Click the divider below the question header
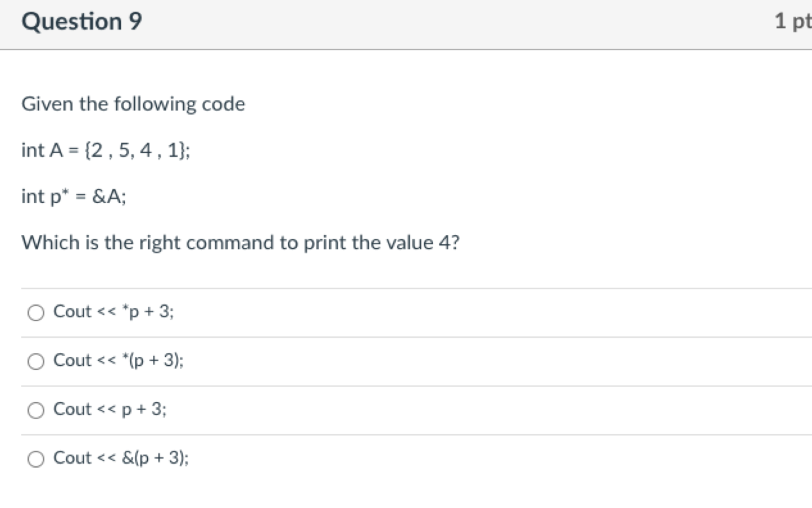 406,49
